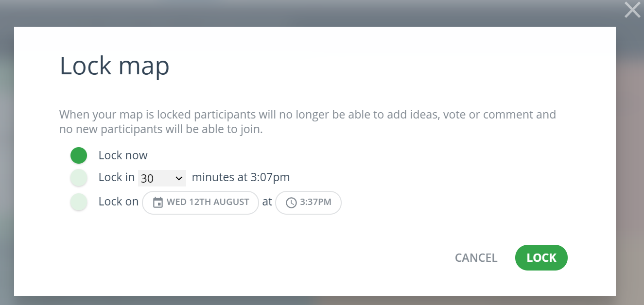This screenshot has width=644, height=305.
Task: Click the calendar icon in date field
Action: click(157, 203)
